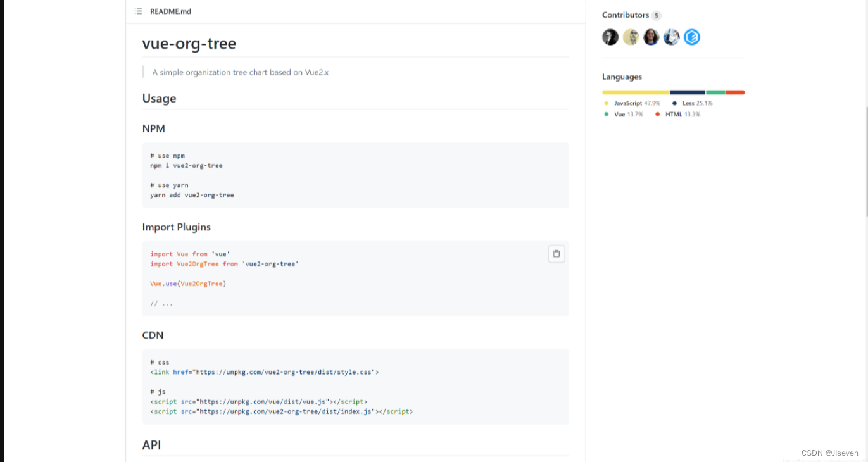Open the yellow sketch contributor avatar
Image resolution: width=868 pixels, height=462 pixels.
click(631, 37)
